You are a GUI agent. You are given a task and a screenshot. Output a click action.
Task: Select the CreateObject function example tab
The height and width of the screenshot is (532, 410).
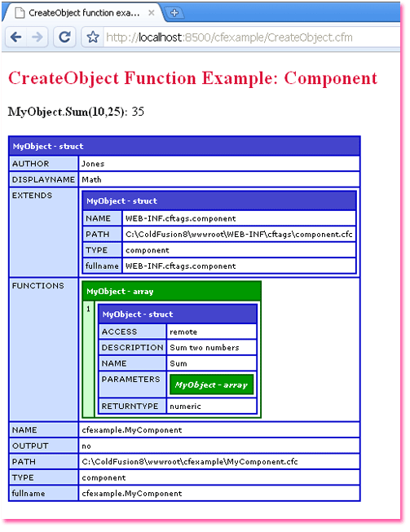(x=84, y=13)
